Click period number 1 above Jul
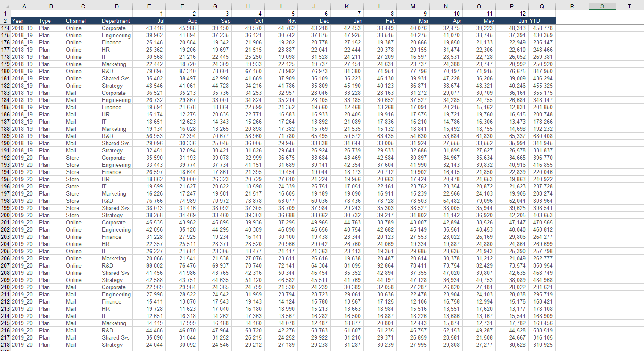Viewport: 644px width, 351px height. (x=149, y=14)
